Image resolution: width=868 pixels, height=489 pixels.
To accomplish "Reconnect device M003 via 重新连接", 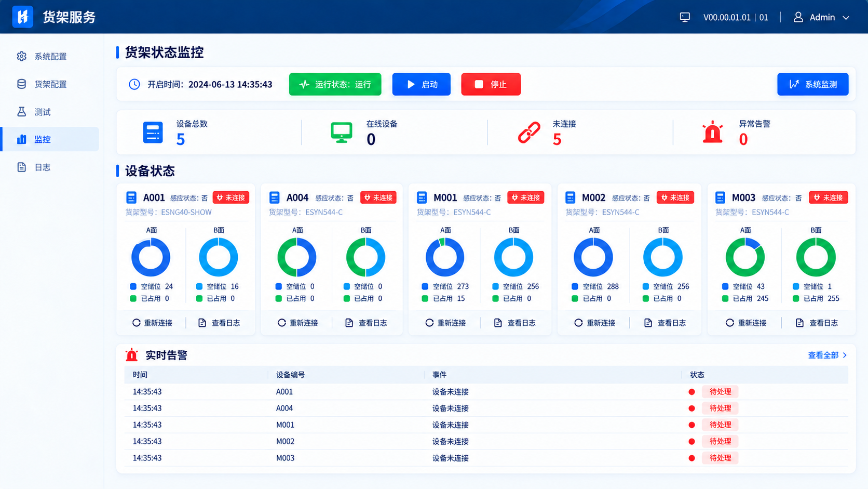I will coord(746,323).
